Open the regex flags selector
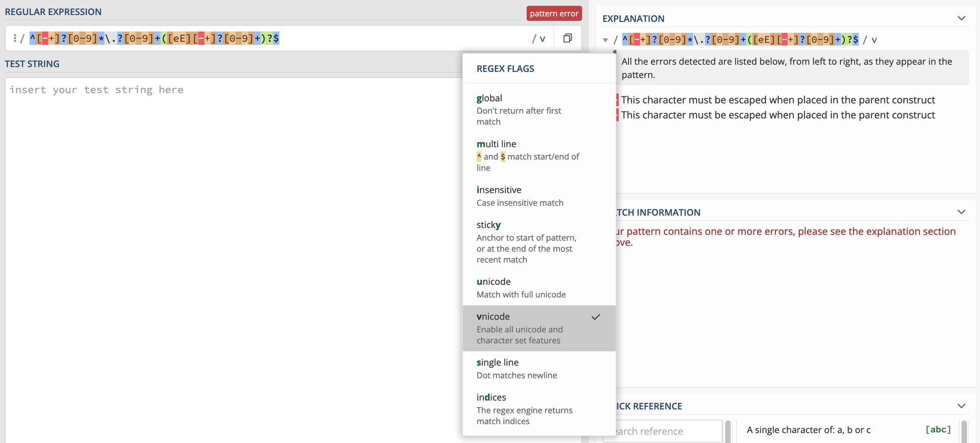 [x=539, y=39]
